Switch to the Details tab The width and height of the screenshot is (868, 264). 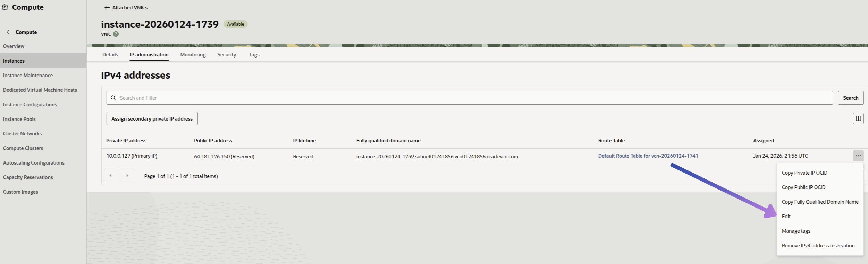coord(110,55)
